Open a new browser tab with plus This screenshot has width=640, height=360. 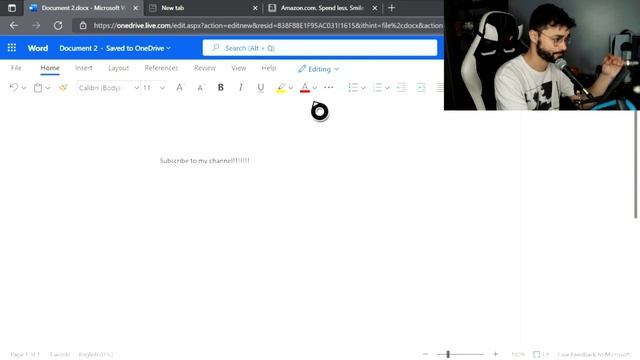[391, 8]
